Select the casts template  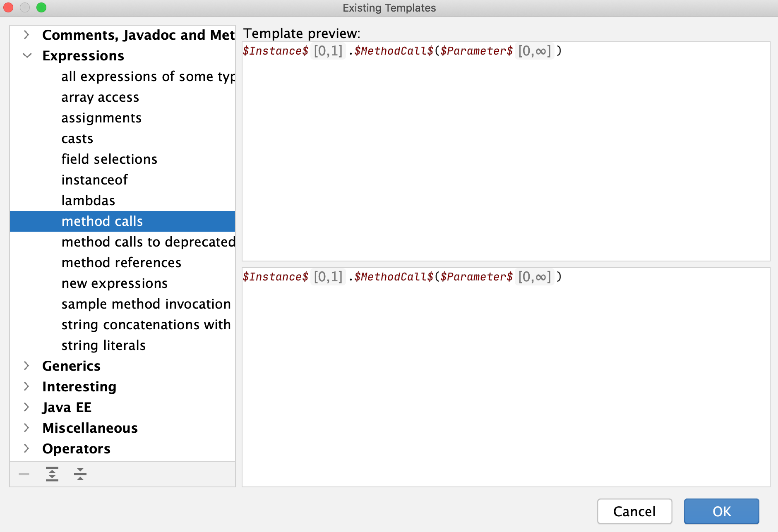click(77, 138)
